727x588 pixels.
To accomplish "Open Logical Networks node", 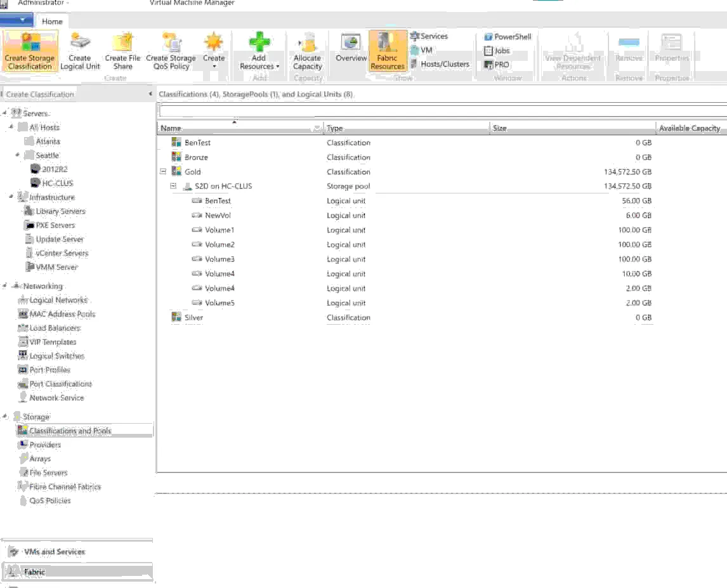I will coord(53,300).
